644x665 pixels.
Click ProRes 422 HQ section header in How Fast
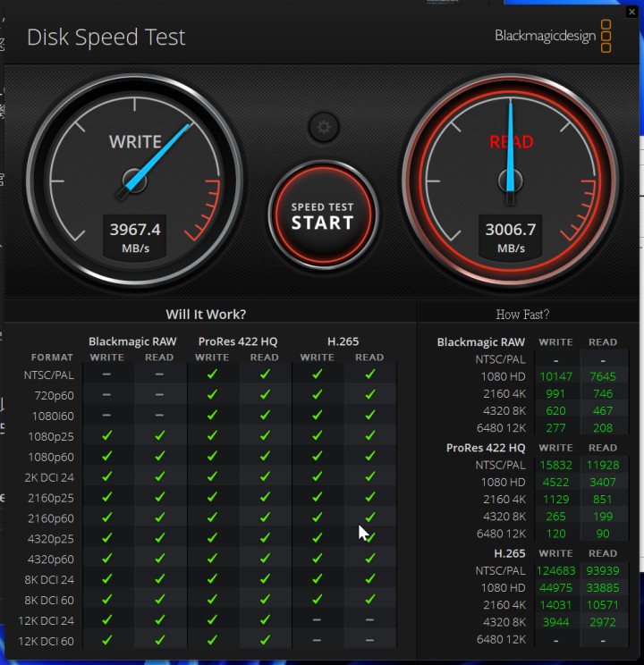click(486, 448)
